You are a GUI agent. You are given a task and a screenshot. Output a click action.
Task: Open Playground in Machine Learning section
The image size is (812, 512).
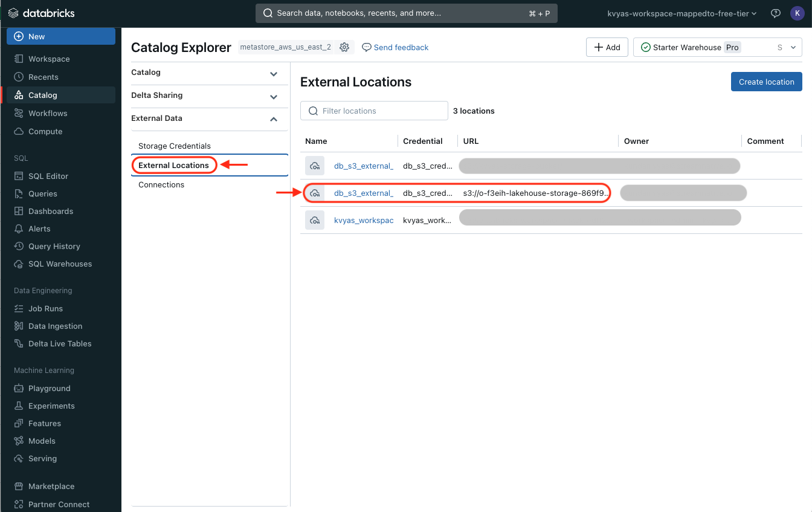[x=49, y=388]
